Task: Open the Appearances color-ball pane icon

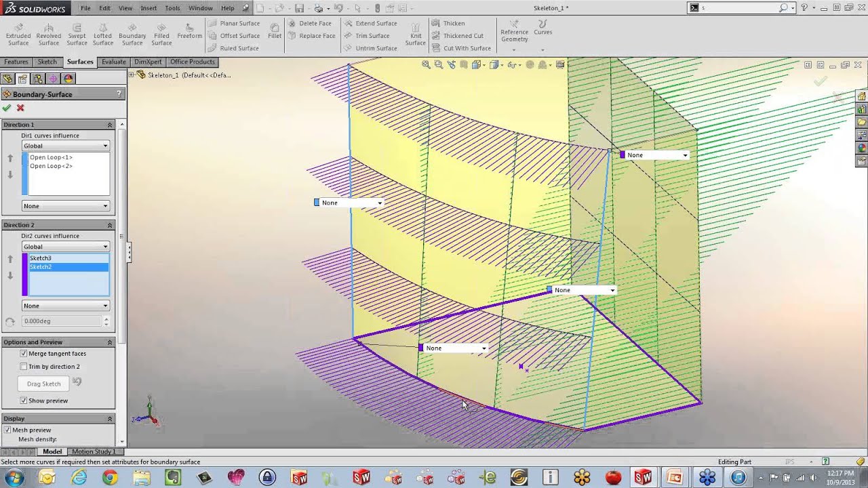Action: (x=862, y=148)
